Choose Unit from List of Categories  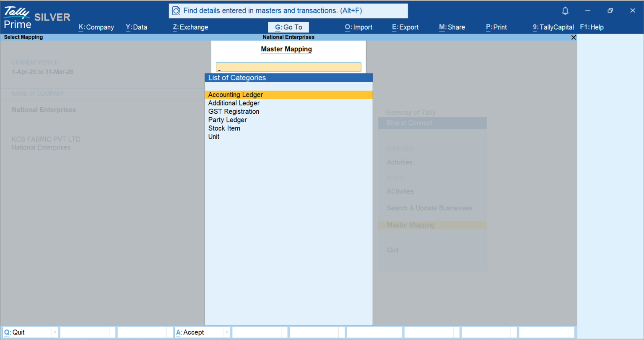(289, 137)
